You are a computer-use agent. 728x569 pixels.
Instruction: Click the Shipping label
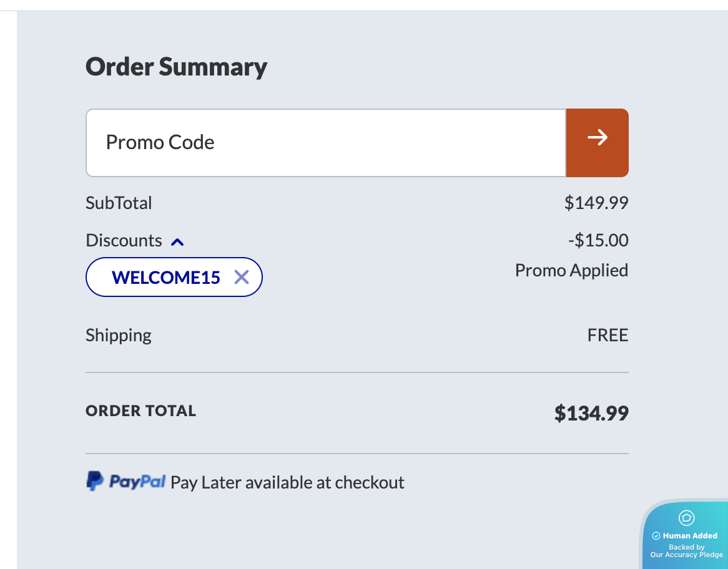pos(119,336)
